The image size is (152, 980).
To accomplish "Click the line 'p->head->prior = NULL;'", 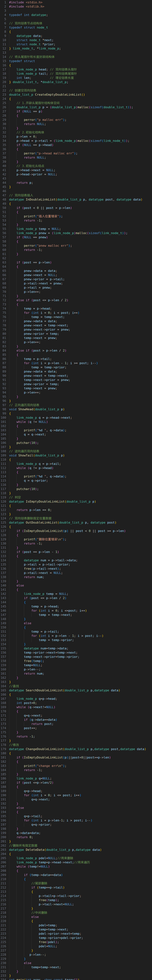I will pyautogui.click(x=37, y=174).
